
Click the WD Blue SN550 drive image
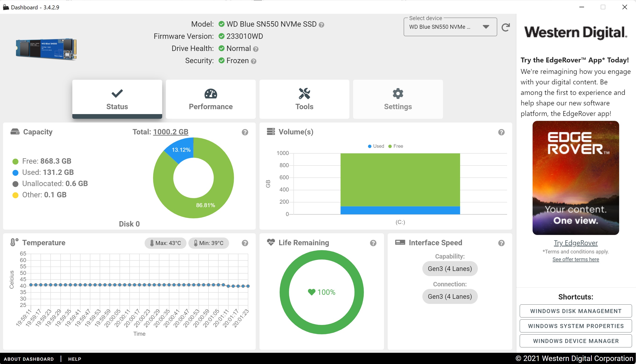46,49
